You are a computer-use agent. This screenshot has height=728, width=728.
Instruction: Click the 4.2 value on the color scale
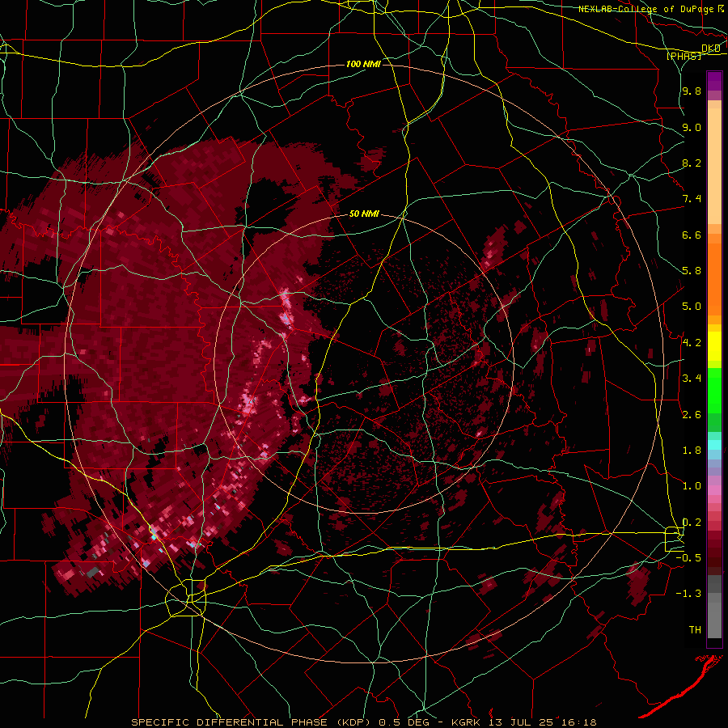[692, 343]
